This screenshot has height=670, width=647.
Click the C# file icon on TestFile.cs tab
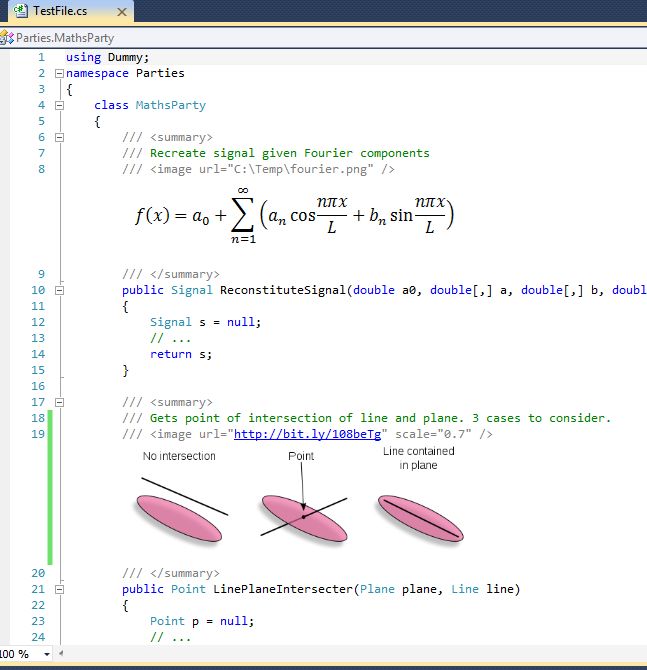19,11
